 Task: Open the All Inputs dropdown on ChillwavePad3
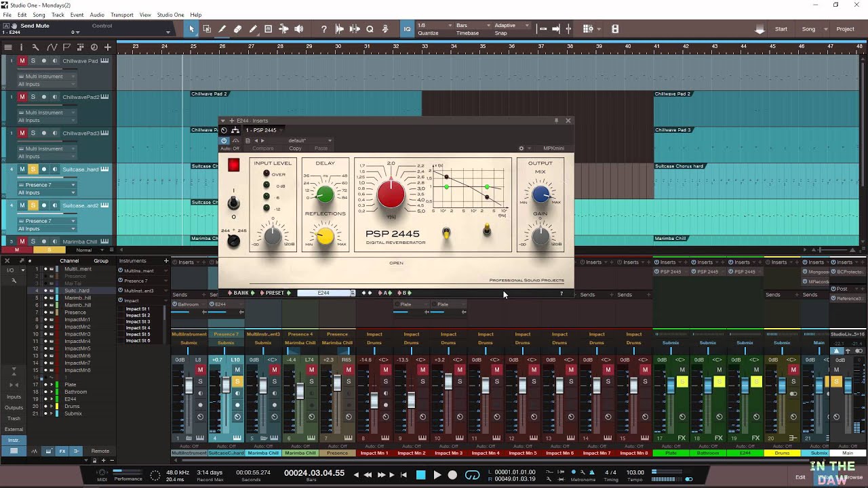[47, 157]
